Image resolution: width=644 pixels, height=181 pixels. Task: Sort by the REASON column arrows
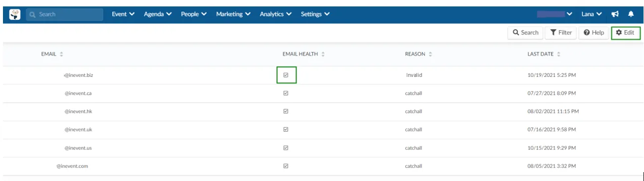pyautogui.click(x=430, y=54)
